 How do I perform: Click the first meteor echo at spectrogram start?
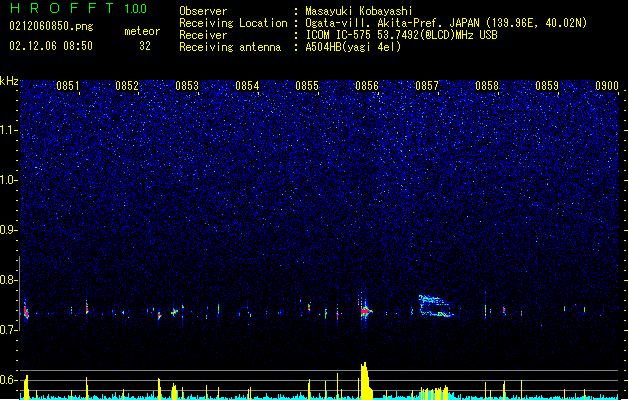click(x=26, y=310)
